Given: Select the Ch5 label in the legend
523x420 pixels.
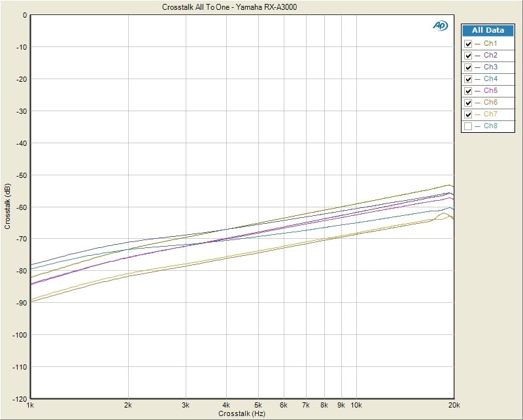Looking at the screenshot, I should [x=490, y=91].
